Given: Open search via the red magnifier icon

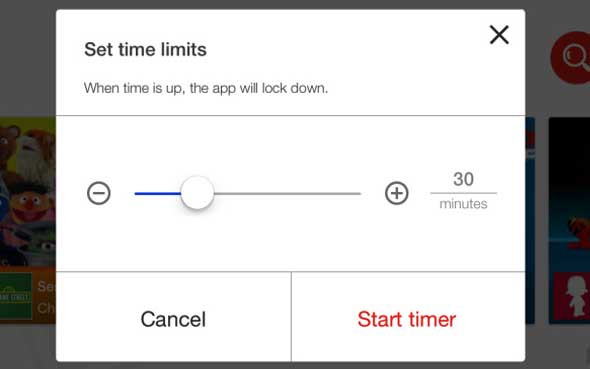Looking at the screenshot, I should 571,57.
